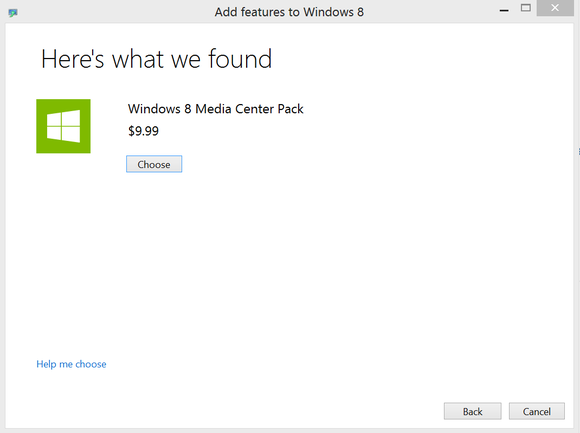
Task: Close the Add features to Windows 8 dialog
Action: [554, 8]
